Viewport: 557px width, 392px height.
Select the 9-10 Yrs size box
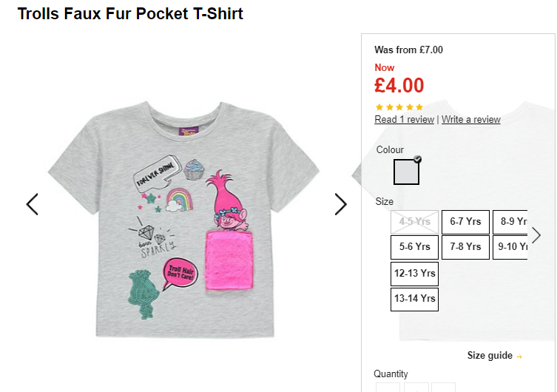(x=510, y=247)
